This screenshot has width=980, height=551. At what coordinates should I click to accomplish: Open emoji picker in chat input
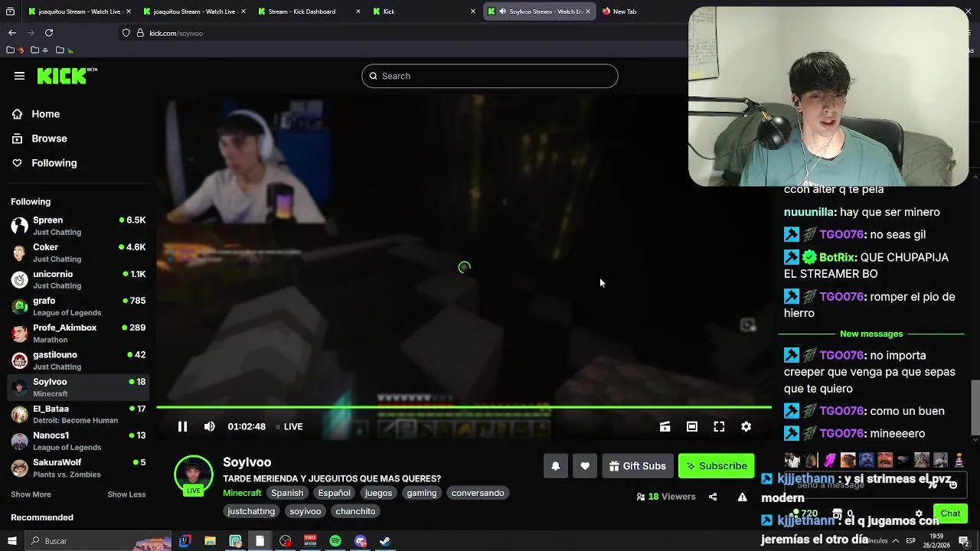pyautogui.click(x=953, y=485)
